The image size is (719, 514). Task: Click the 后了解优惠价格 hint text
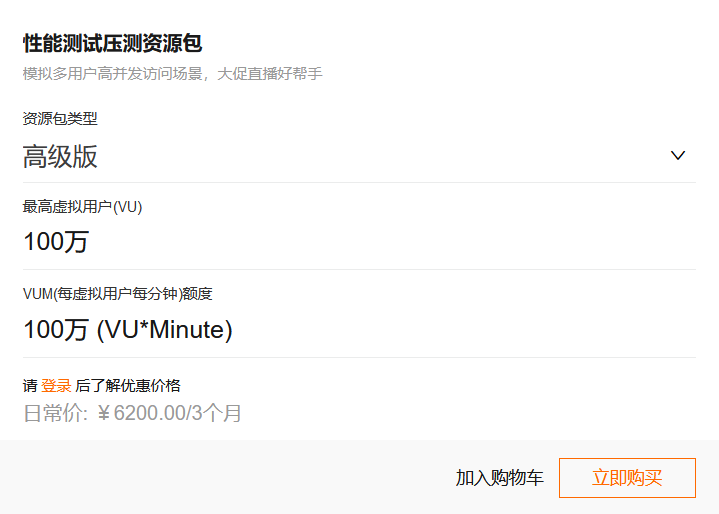(128, 386)
